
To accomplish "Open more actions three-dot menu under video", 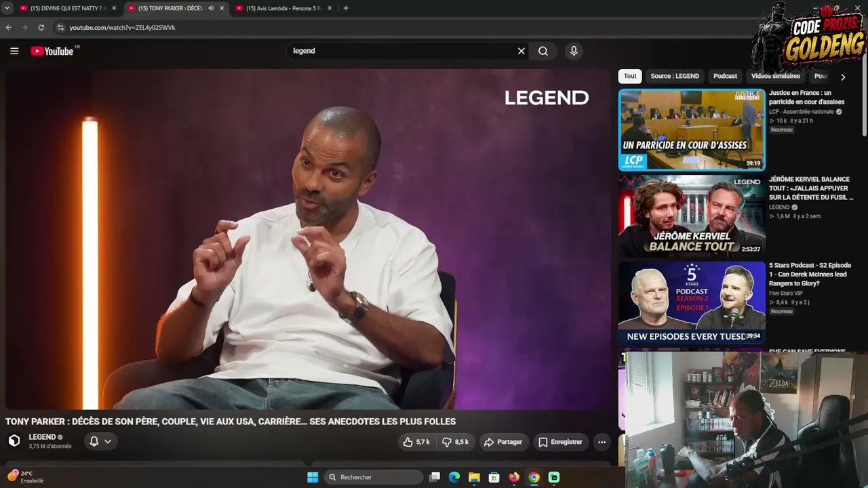I will click(601, 442).
